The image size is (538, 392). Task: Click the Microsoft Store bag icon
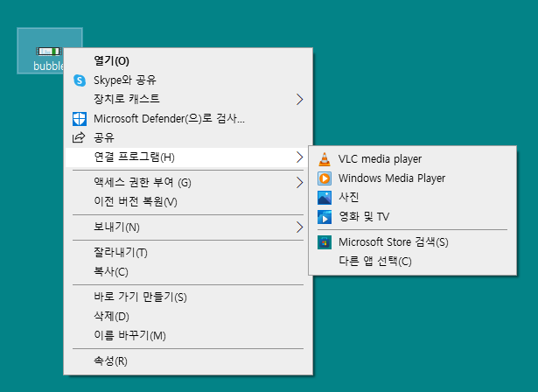pyautogui.click(x=325, y=242)
